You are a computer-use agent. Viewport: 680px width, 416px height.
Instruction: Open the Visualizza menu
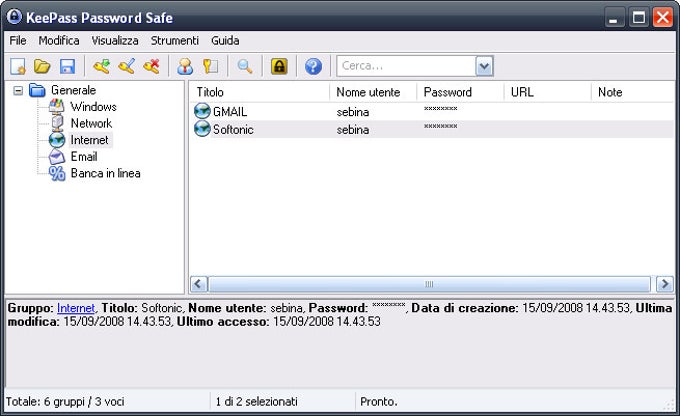point(115,40)
